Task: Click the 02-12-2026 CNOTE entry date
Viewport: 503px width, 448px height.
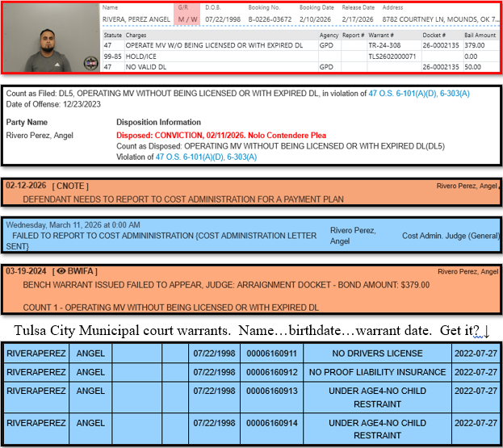Action: click(x=26, y=186)
